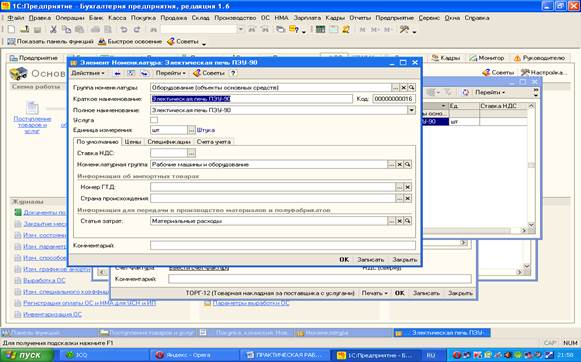Open ellipsis selector for Ставка НДС

point(191,153)
